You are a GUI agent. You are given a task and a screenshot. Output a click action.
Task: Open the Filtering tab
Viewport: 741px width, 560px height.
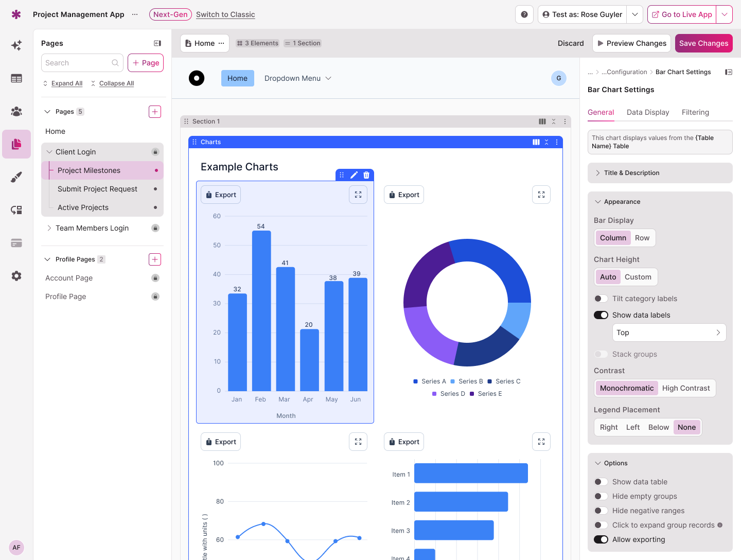(695, 112)
